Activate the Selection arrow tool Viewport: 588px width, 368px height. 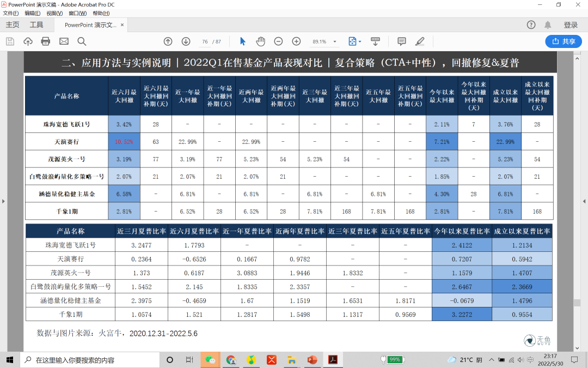[x=243, y=41]
